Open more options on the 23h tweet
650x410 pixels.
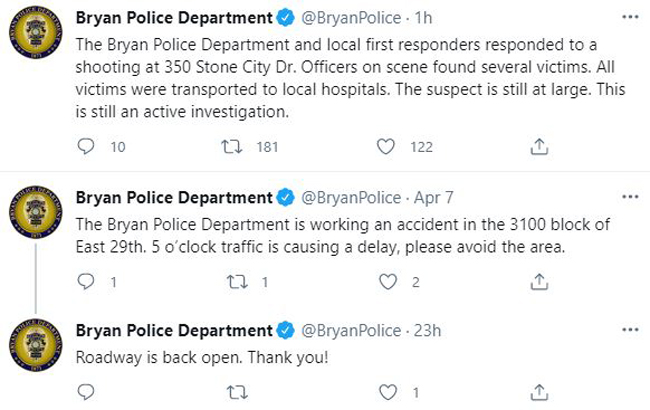pos(630,330)
